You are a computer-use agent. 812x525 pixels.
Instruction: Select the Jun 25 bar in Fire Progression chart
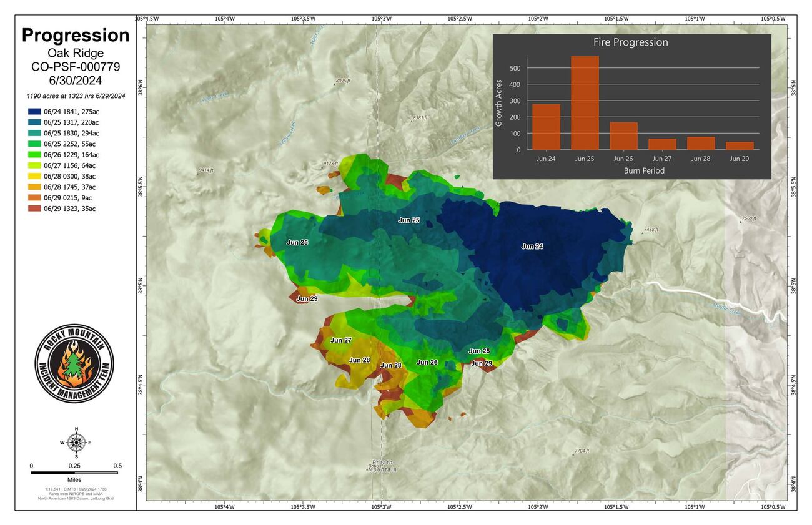coord(586,102)
